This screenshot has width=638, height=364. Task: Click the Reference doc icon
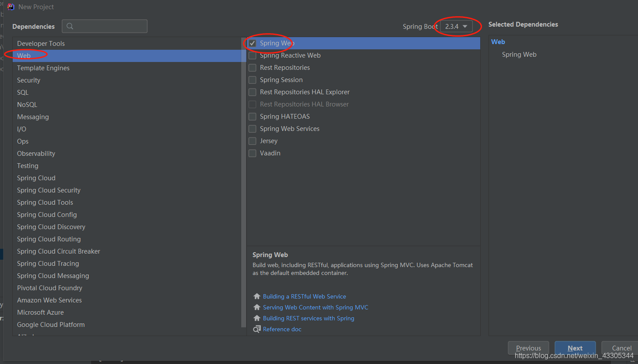point(257,329)
